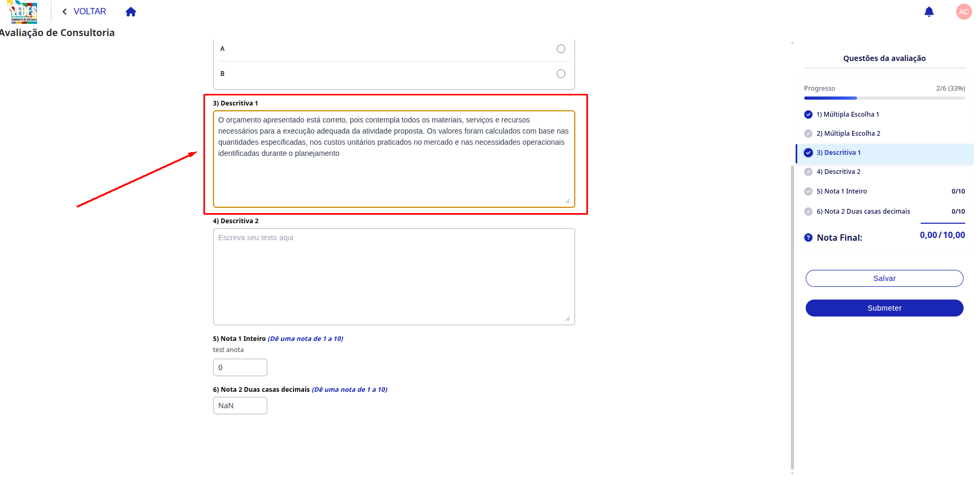Click the 0,00/10,00 final score
Image resolution: width=980 pixels, height=492 pixels.
(x=942, y=235)
